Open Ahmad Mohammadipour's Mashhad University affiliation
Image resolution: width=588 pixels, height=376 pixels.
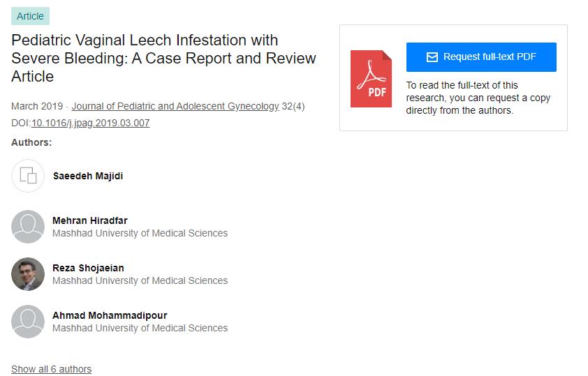[x=140, y=328]
